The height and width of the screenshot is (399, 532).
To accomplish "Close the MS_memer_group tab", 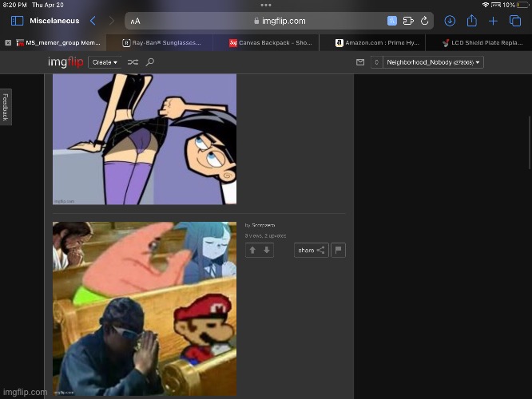I will [x=8, y=43].
